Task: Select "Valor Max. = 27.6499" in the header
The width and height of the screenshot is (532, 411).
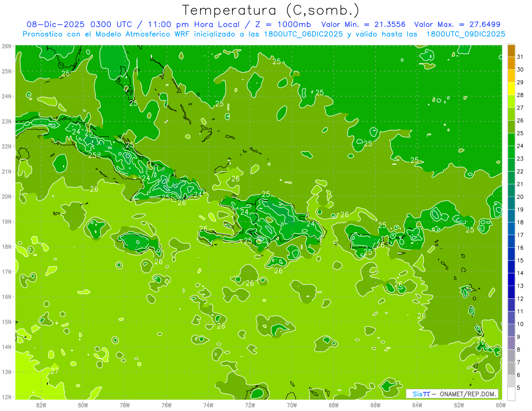Action: (x=457, y=24)
